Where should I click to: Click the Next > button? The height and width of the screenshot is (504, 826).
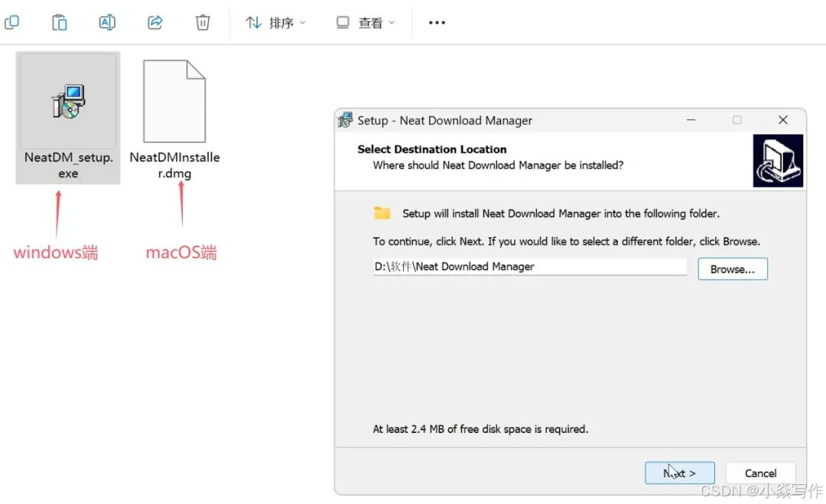pyautogui.click(x=680, y=473)
